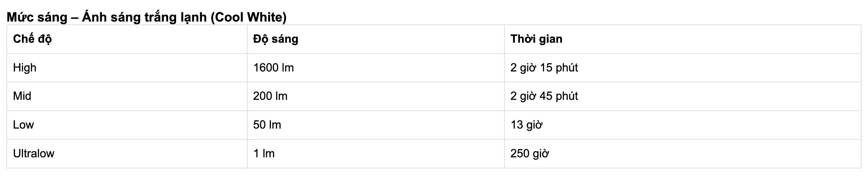This screenshot has height=176, width=868.
Task: Select the 'Độ sáng' column header
Action: point(276,39)
